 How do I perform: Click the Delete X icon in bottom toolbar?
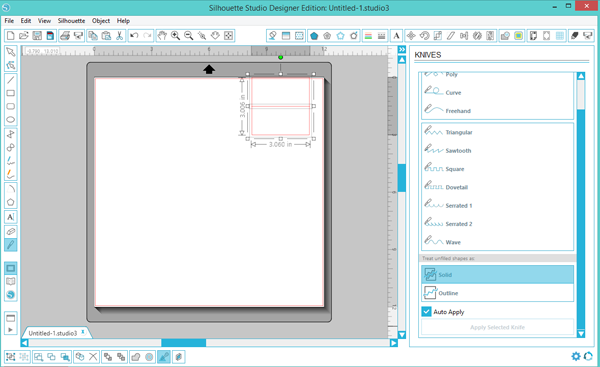[x=93, y=357]
